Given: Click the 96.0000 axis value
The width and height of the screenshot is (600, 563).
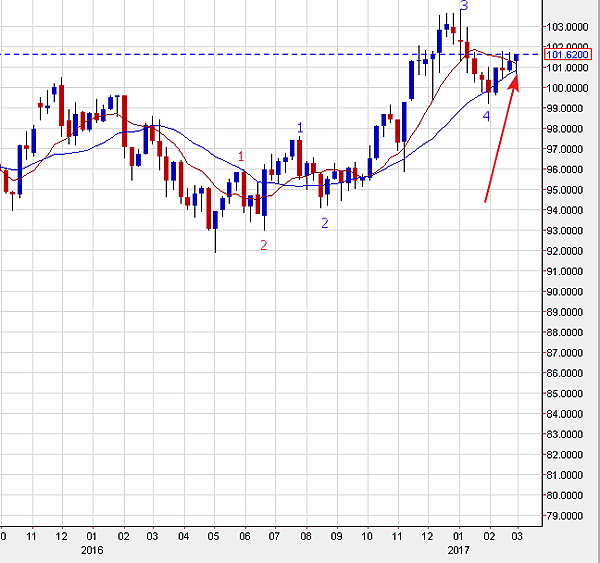Looking at the screenshot, I should tap(567, 170).
